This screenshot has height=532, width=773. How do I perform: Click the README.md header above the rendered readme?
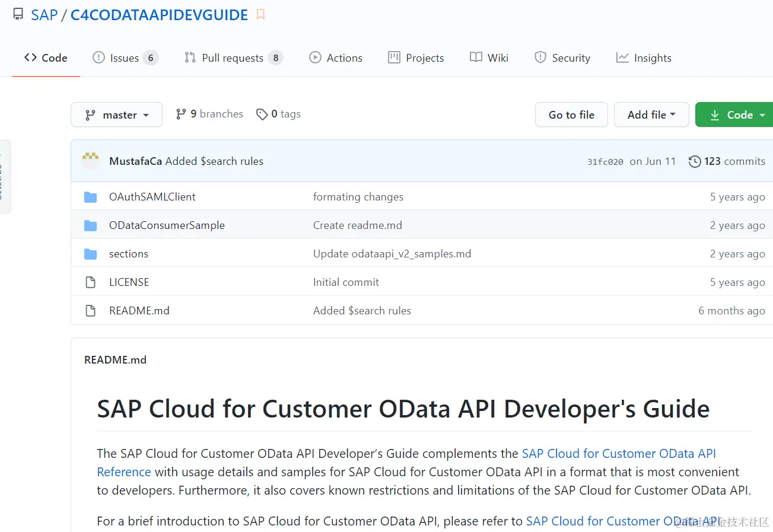[x=115, y=359]
